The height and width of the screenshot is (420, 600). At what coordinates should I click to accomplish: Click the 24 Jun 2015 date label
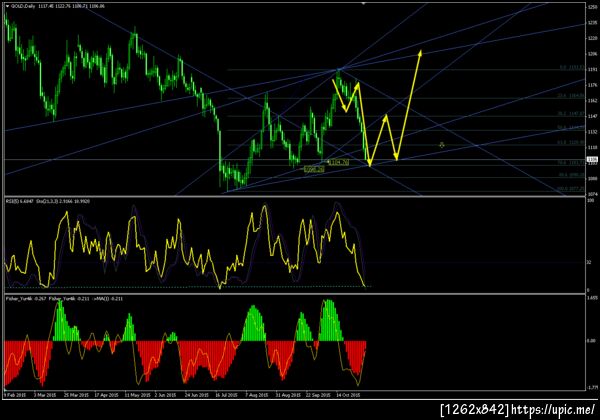(197, 395)
